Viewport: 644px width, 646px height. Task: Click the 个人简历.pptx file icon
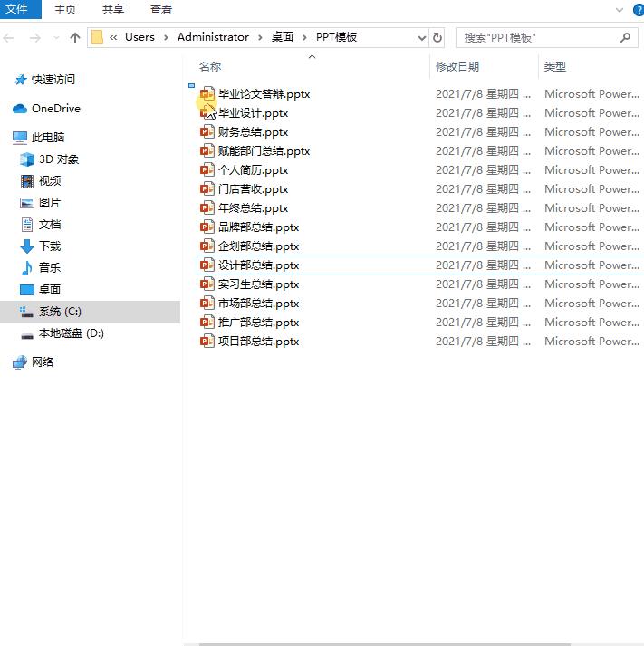pos(207,170)
